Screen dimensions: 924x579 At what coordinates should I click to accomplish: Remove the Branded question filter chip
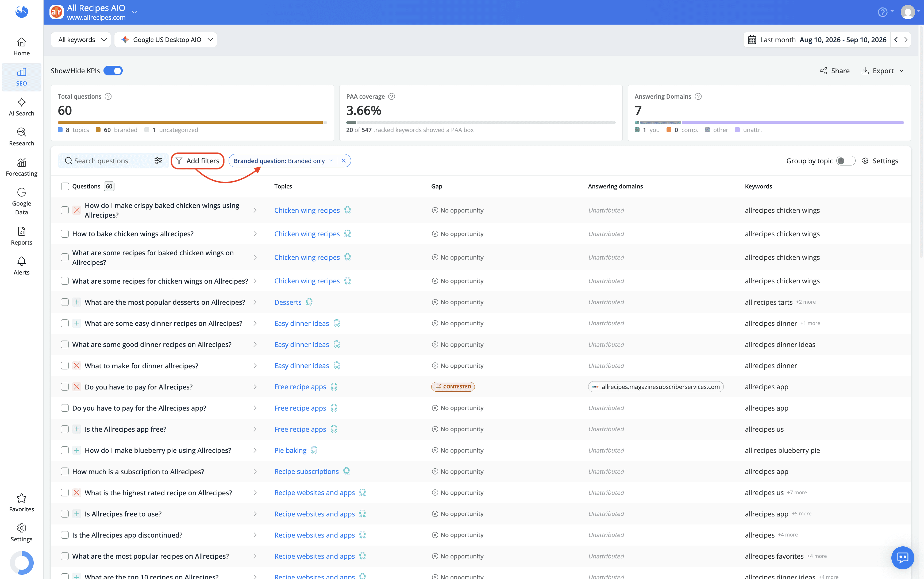[x=344, y=161]
